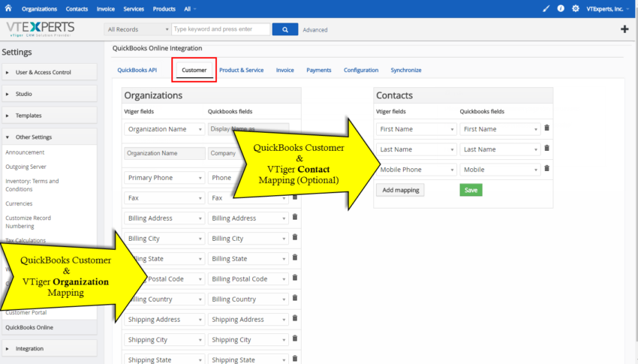This screenshot has height=364, width=638.
Task: Click the VTExperts logo
Action: coord(41,29)
